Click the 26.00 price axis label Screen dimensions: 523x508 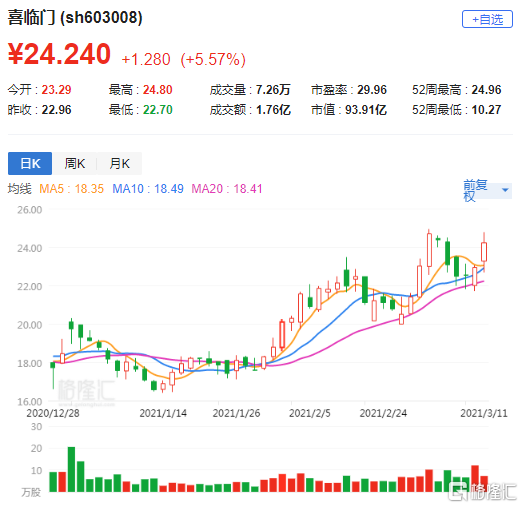[x=30, y=210]
